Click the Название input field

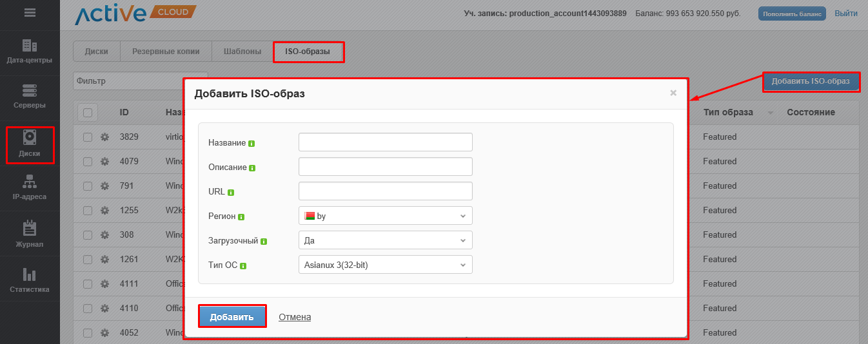point(385,142)
